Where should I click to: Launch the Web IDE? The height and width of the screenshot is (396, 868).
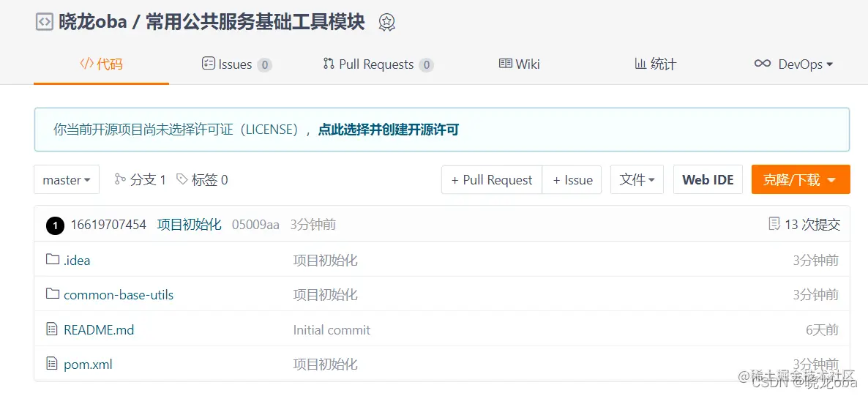tap(708, 179)
